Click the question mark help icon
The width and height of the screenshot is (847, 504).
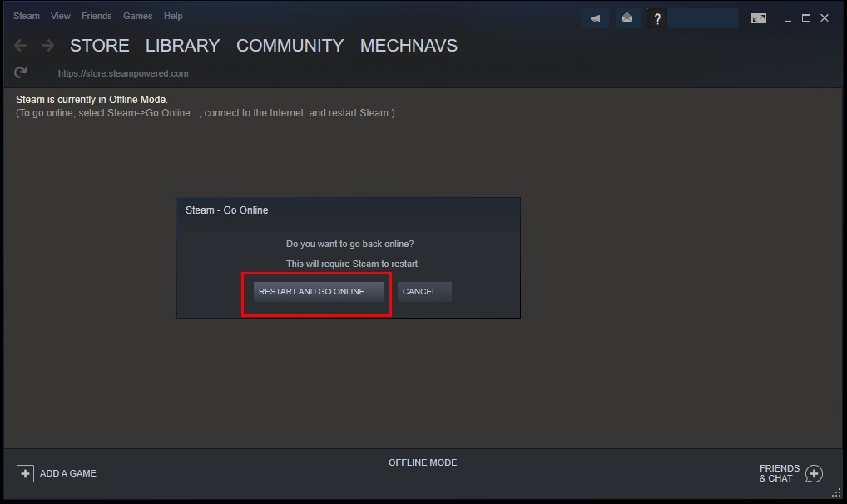point(656,18)
